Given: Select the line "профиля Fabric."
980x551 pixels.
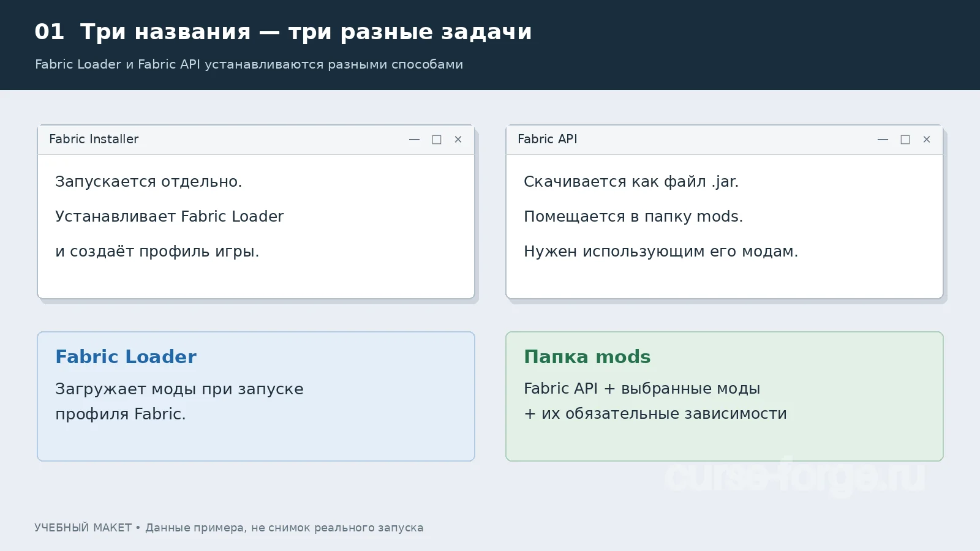Looking at the screenshot, I should (121, 414).
